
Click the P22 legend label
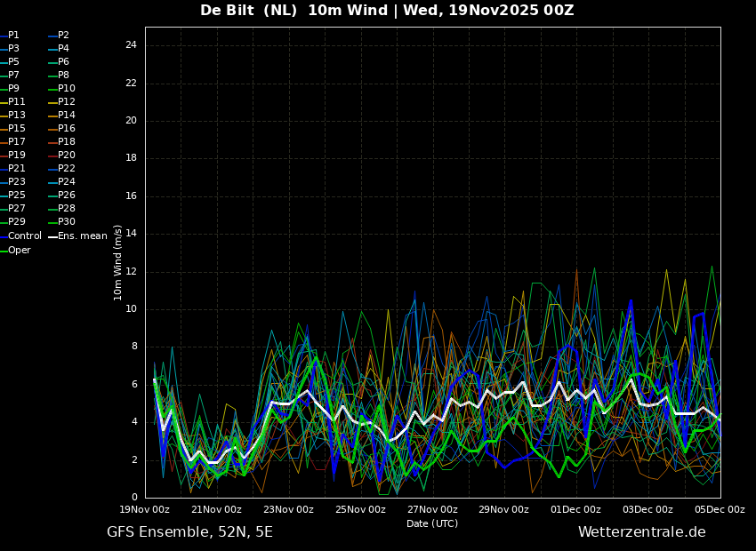click(62, 168)
